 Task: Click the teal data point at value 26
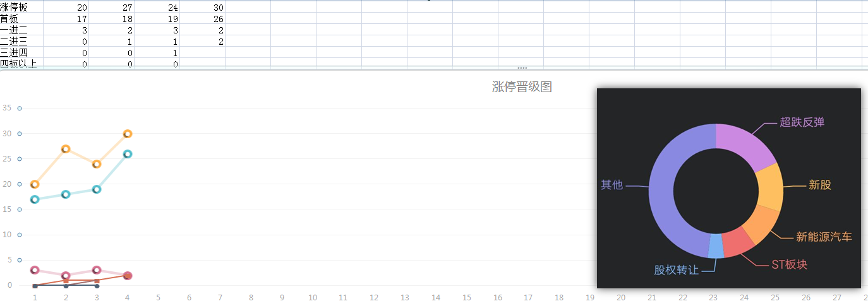128,154
